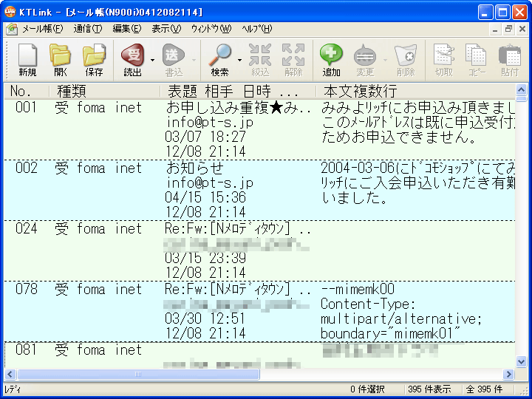Click the 変更 (modify) icon

pos(365,61)
